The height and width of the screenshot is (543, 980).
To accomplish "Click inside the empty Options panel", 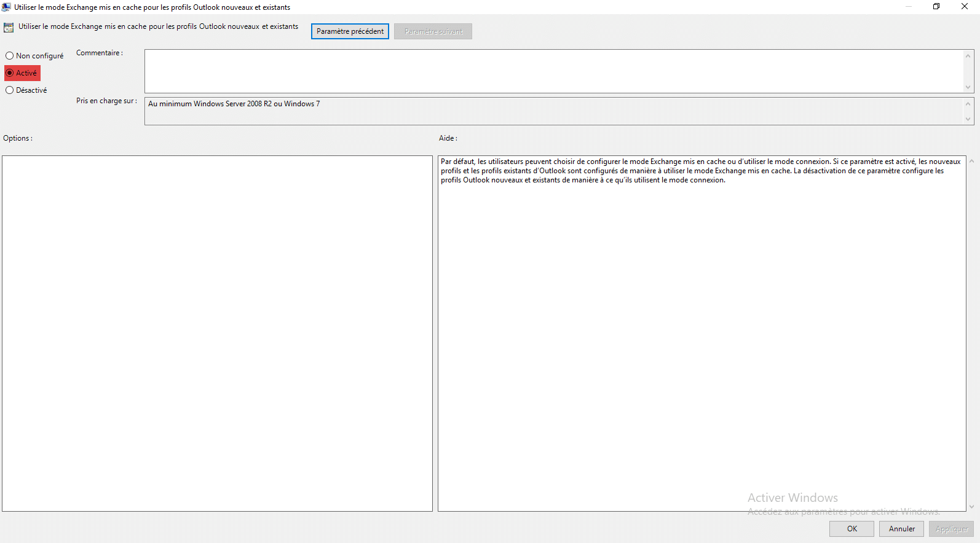I will pyautogui.click(x=217, y=333).
